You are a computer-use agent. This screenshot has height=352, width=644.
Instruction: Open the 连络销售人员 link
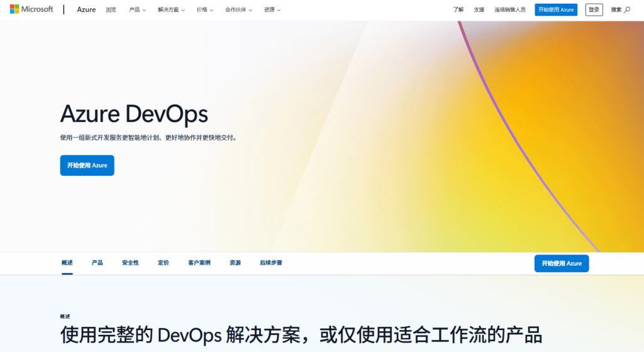coord(509,9)
